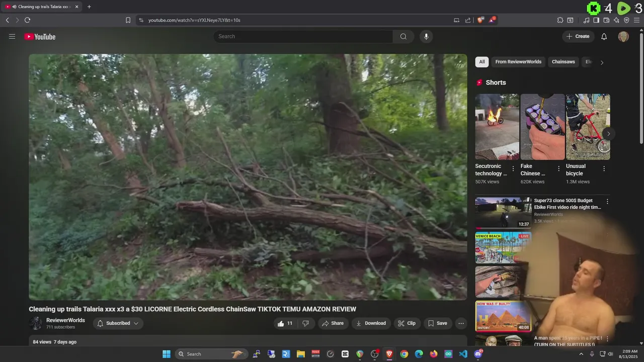Open the browser extensions puzzle icon

pyautogui.click(x=560, y=20)
